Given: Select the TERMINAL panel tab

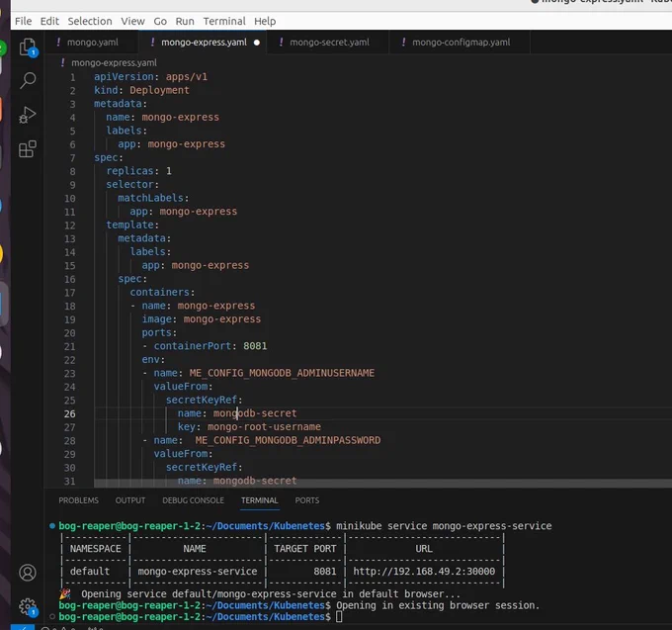Looking at the screenshot, I should pos(259,500).
